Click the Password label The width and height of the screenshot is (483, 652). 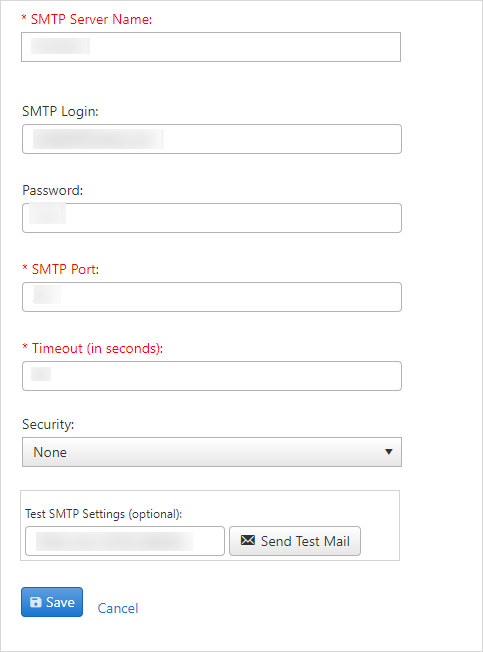(x=53, y=190)
